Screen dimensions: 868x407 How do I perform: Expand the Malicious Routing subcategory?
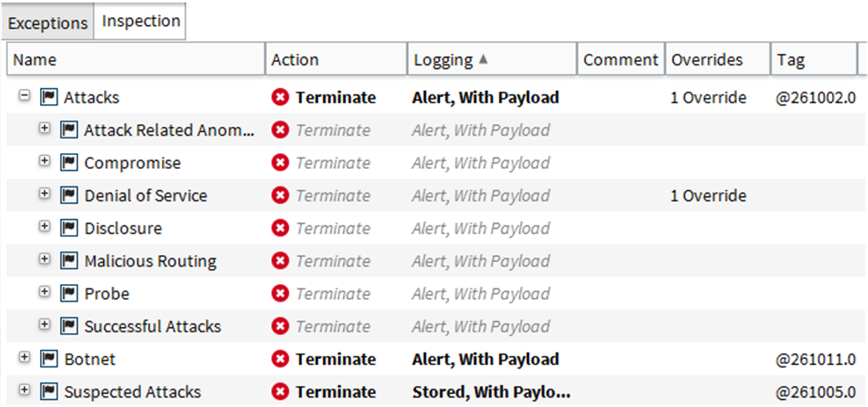pyautogui.click(x=44, y=259)
